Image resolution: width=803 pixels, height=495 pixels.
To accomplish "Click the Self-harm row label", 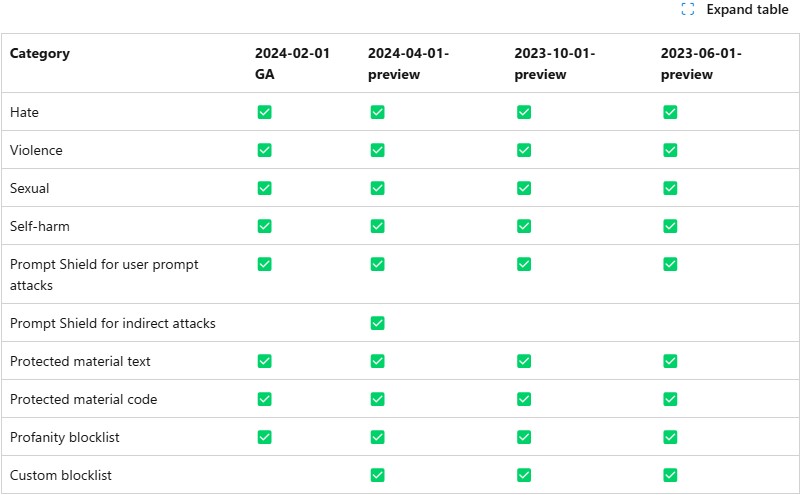I will click(39, 226).
